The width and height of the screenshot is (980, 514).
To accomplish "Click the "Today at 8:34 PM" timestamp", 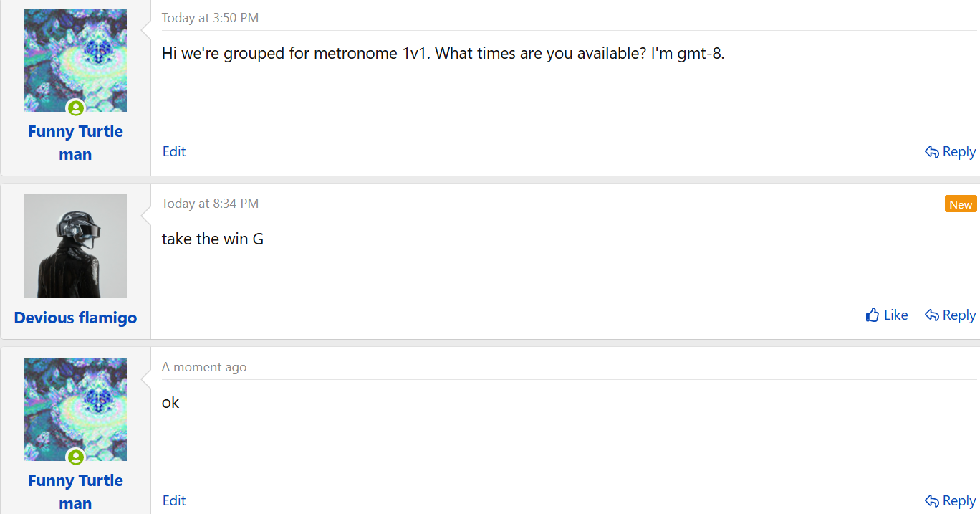I will (210, 204).
